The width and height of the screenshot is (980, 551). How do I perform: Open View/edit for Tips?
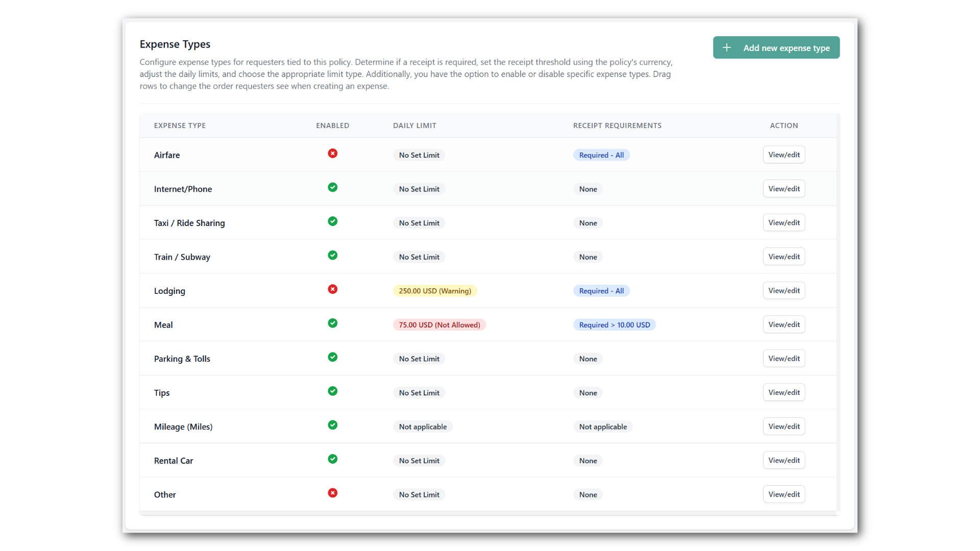click(783, 392)
